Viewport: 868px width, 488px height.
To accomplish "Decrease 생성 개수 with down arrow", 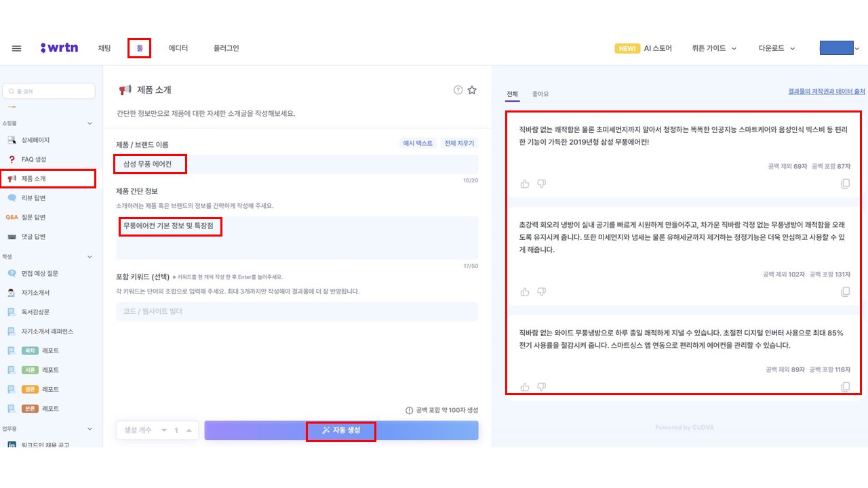I will [x=163, y=430].
